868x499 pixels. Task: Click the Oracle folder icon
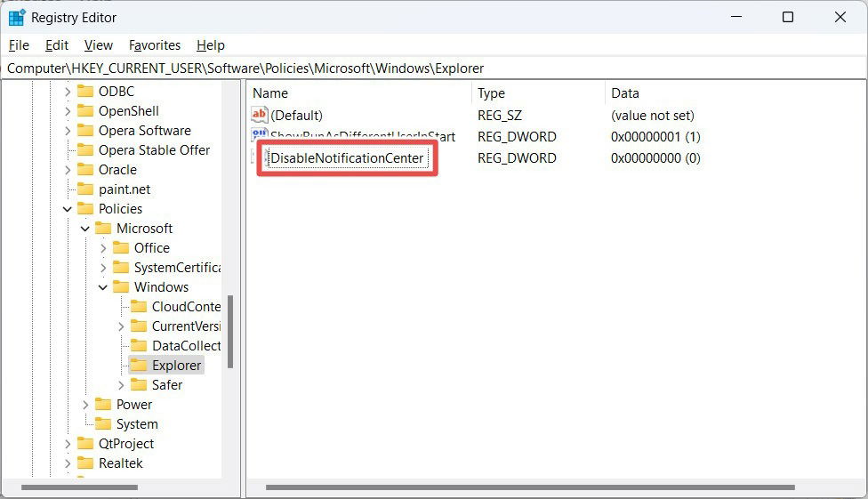coord(85,170)
